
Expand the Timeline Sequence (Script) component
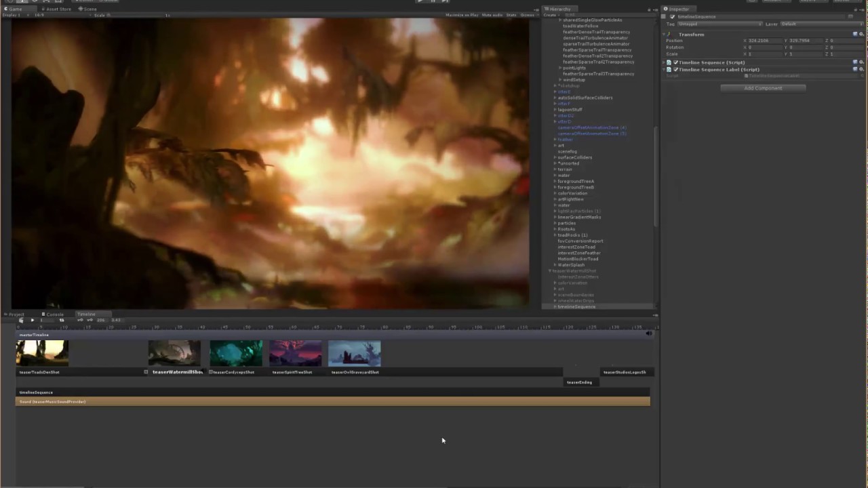665,62
